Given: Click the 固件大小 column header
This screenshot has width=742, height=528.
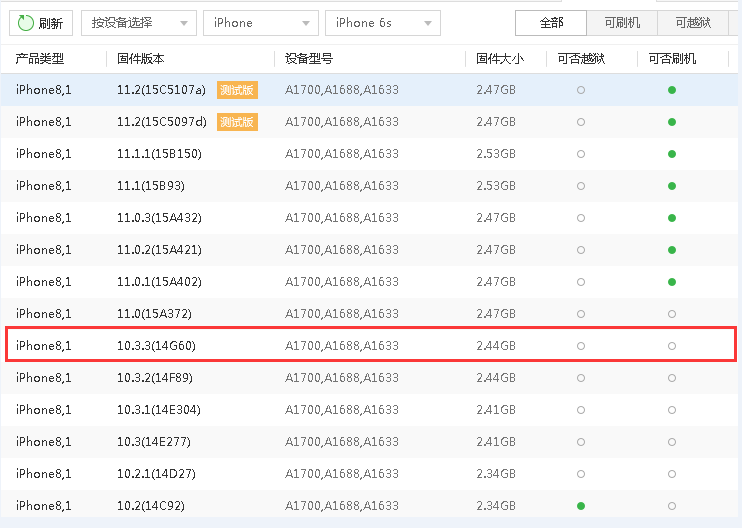Looking at the screenshot, I should pyautogui.click(x=500, y=59).
